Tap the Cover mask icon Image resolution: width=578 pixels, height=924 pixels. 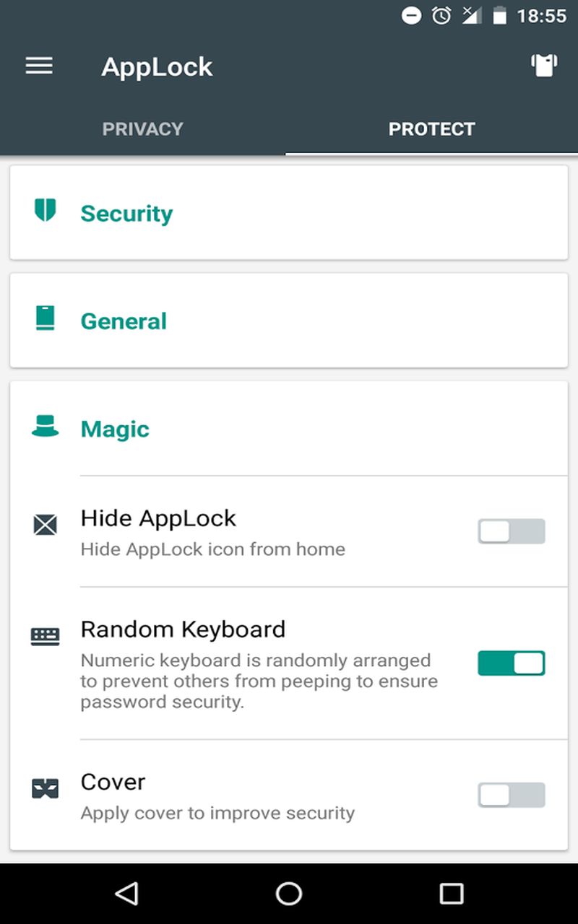pyautogui.click(x=45, y=788)
